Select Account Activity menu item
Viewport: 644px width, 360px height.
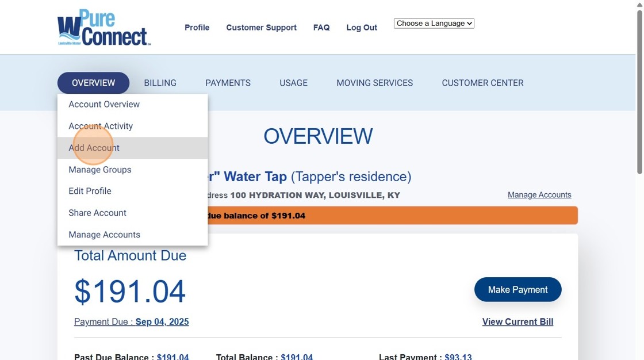(x=101, y=126)
